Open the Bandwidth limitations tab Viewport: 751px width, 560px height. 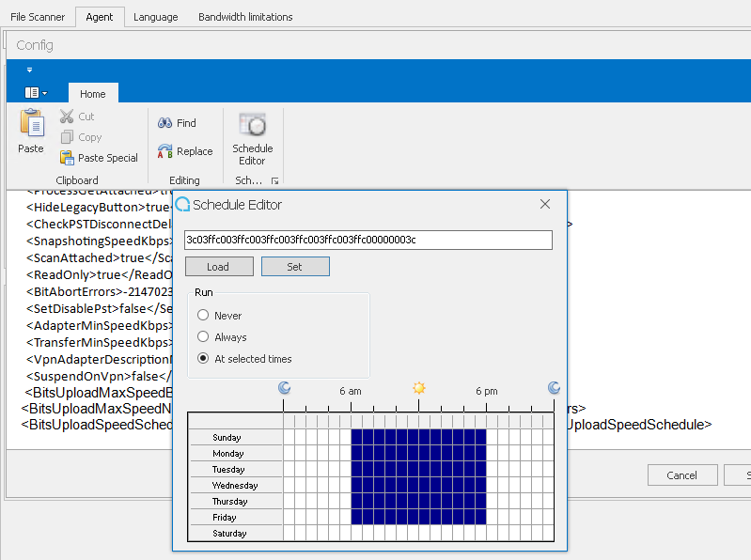tap(245, 17)
